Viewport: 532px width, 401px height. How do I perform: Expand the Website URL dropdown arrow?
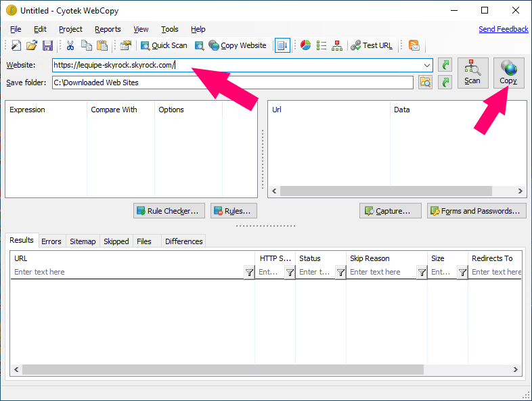pyautogui.click(x=427, y=65)
